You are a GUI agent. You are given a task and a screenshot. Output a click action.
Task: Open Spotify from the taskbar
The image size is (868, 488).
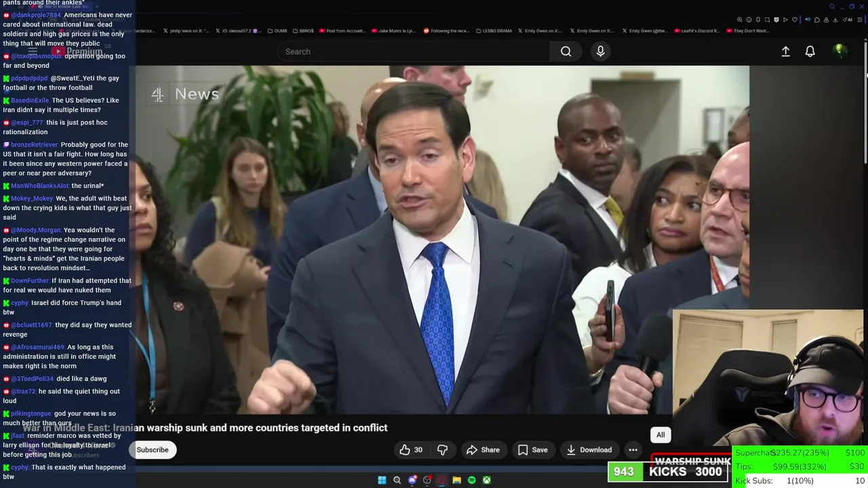pyautogui.click(x=472, y=481)
